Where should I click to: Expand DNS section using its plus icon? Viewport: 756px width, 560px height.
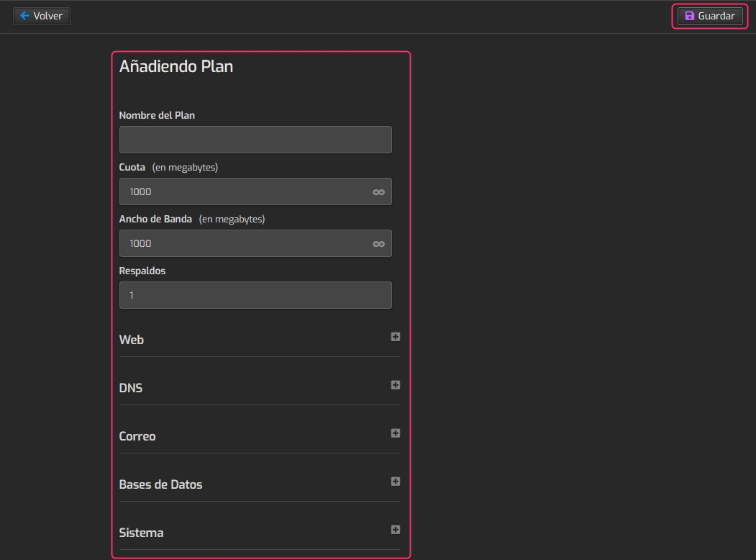(x=395, y=385)
